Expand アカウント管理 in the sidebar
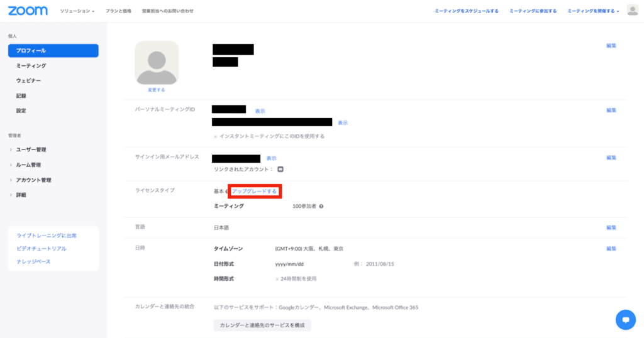 pyautogui.click(x=33, y=180)
